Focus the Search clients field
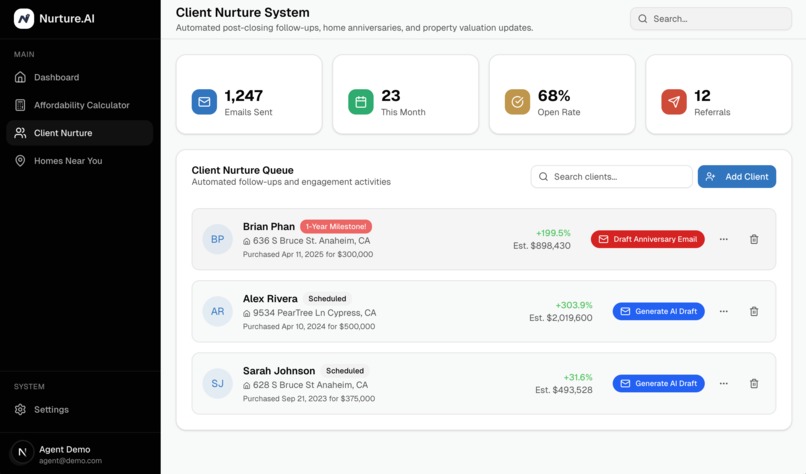Screen dimensions: 806x474 pos(612,176)
